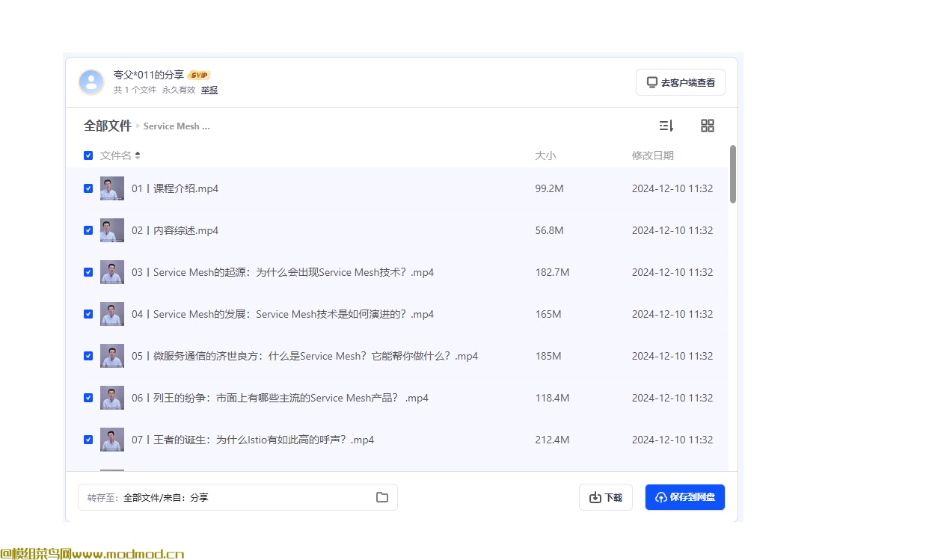Image resolution: width=932 pixels, height=560 pixels.
Task: Uncheck the 02 内容综述.mp4 checkbox
Action: tap(88, 230)
